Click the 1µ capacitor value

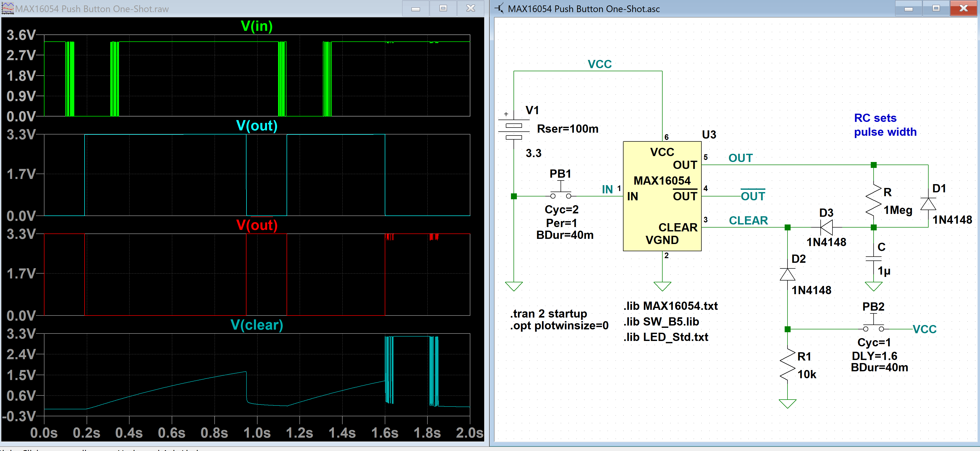[884, 271]
